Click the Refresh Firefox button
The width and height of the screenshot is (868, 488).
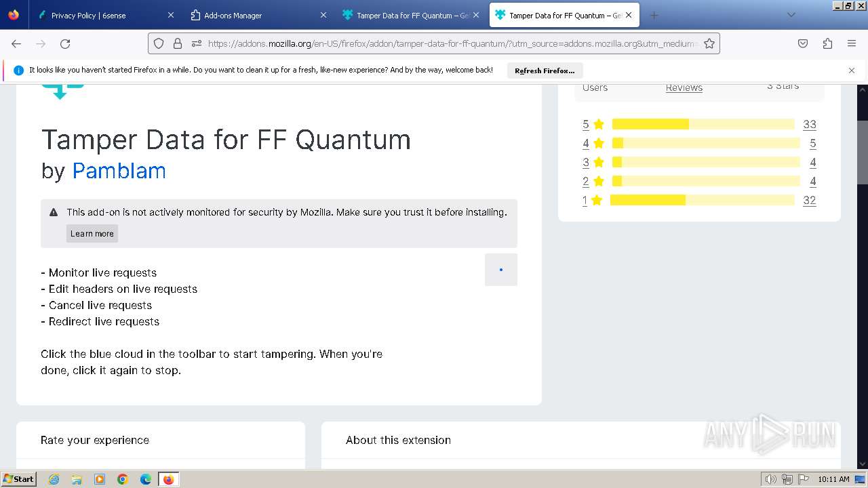545,70
